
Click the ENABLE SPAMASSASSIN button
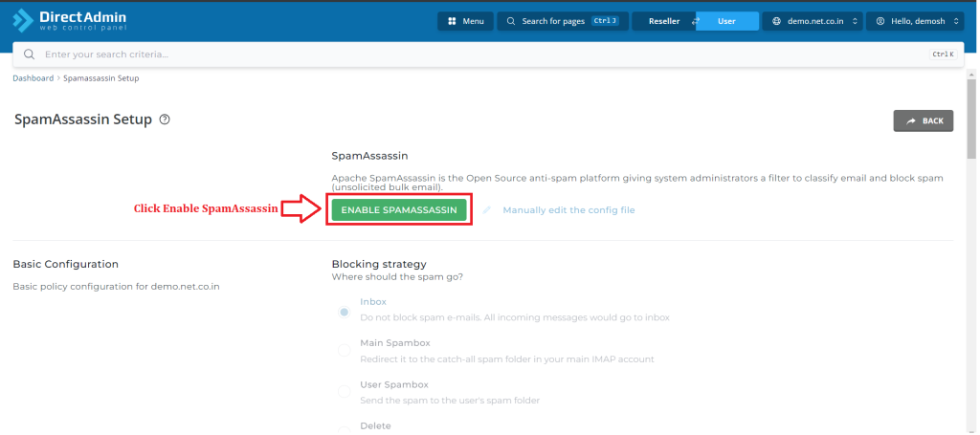399,210
